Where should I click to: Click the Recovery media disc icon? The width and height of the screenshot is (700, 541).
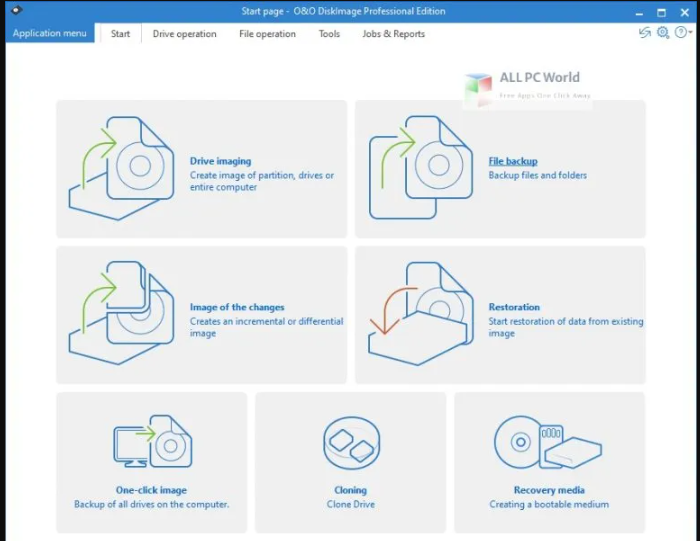click(x=548, y=442)
